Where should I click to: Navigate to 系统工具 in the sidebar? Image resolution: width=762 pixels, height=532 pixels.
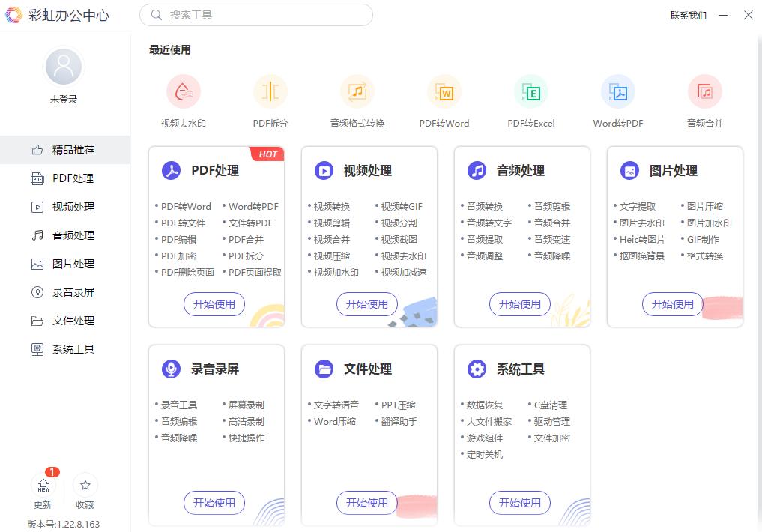37,349
